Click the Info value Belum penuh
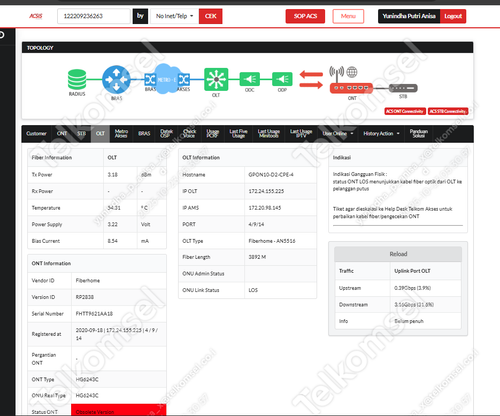Image resolution: width=500 pixels, height=416 pixels. point(409,321)
